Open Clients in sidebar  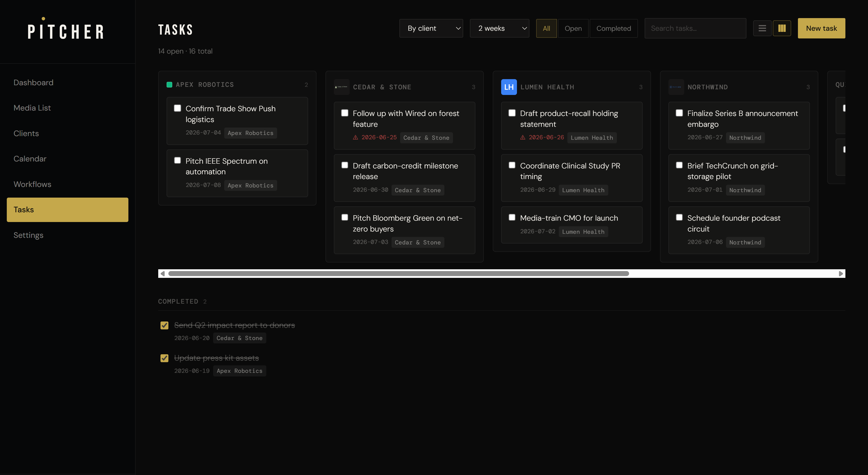[67, 133]
